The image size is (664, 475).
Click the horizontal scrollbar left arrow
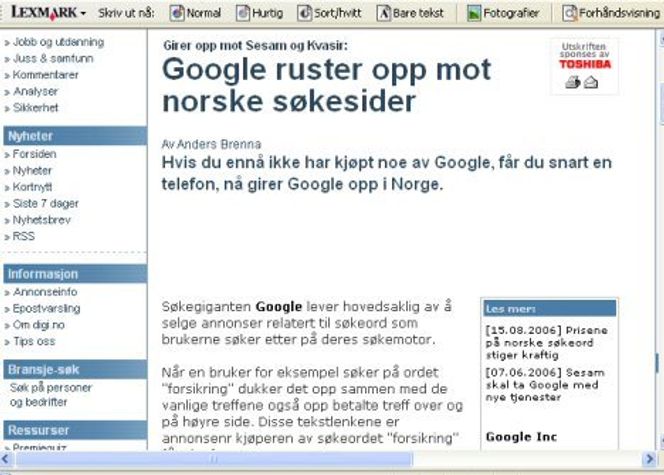[x=6, y=459]
